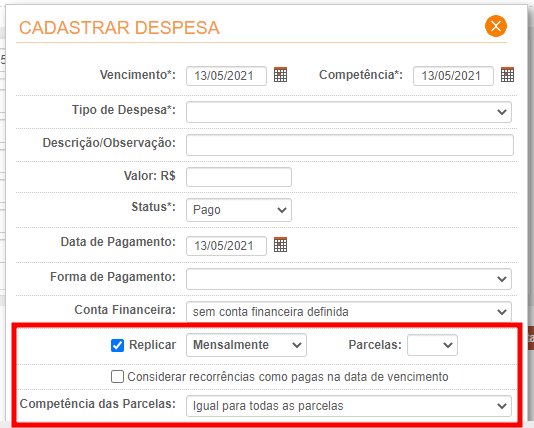The width and height of the screenshot is (534, 428).
Task: Expand the Forma de Pagamento dropdown
Action: point(349,279)
